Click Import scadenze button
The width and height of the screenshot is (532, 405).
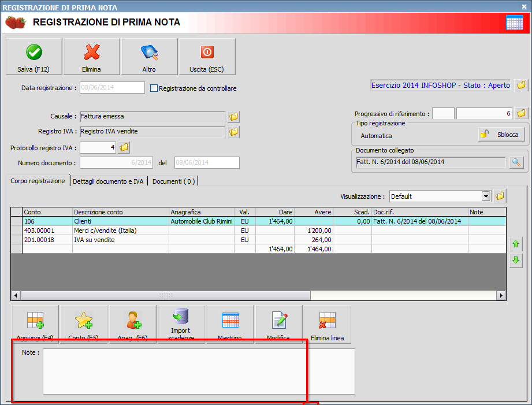tap(181, 324)
